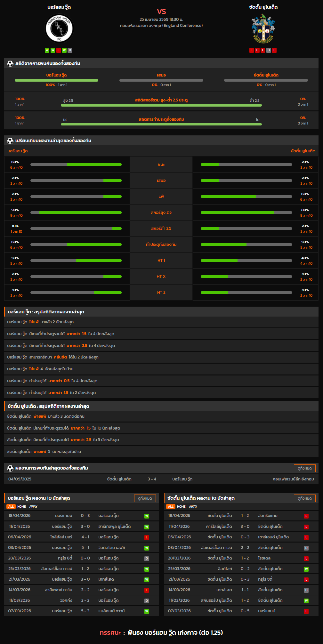Switch to HOME filter in Sutton United's last 10
This screenshot has height=644, width=323.
tap(181, 507)
